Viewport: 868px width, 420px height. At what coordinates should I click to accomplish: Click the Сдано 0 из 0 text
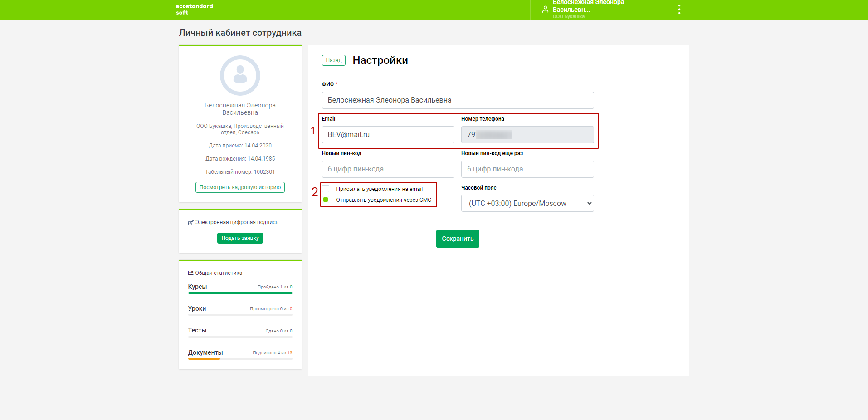point(279,331)
